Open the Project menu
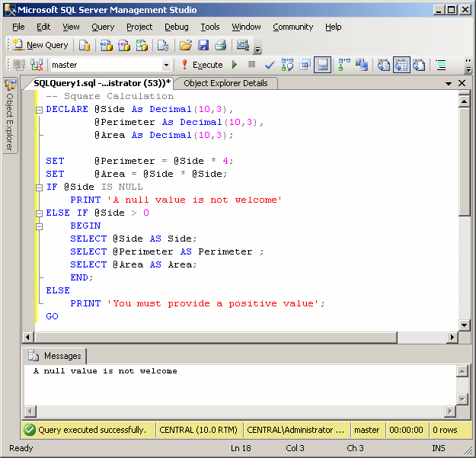 (139, 27)
